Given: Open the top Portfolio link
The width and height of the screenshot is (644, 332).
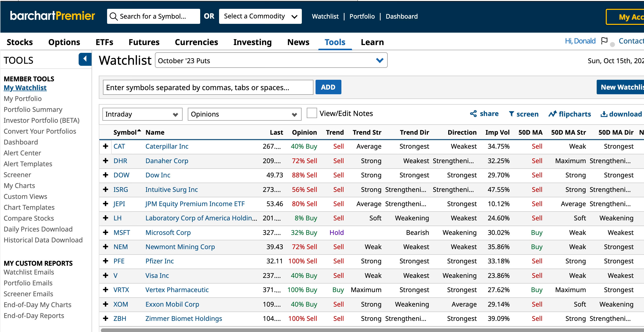Looking at the screenshot, I should tap(362, 16).
